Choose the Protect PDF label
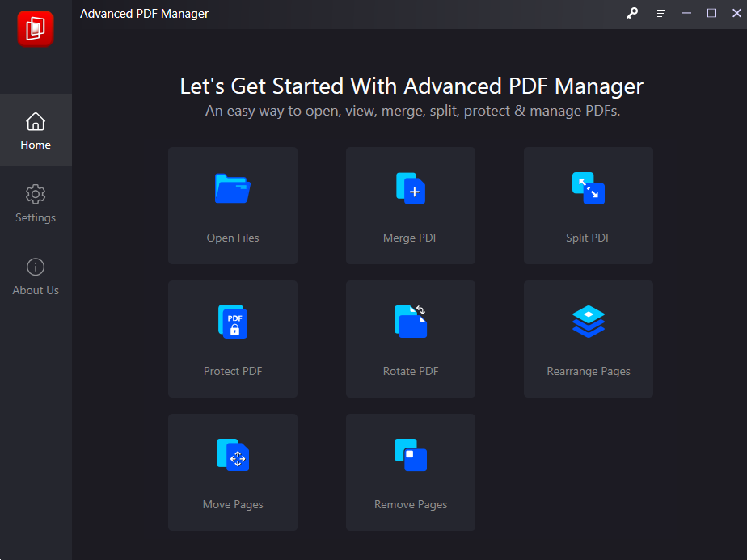 [233, 372]
